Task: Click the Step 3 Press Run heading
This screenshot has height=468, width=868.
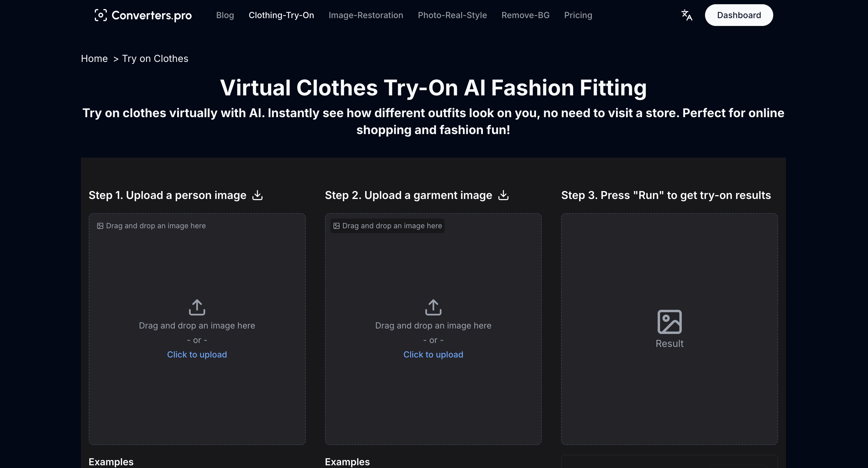Action: pos(666,195)
